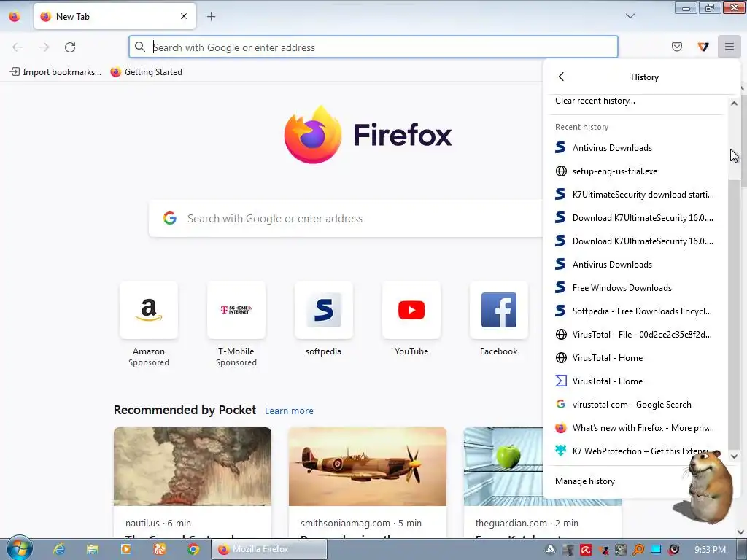Click History panel scrollbar down arrow
The height and width of the screenshot is (560, 747).
point(734,456)
